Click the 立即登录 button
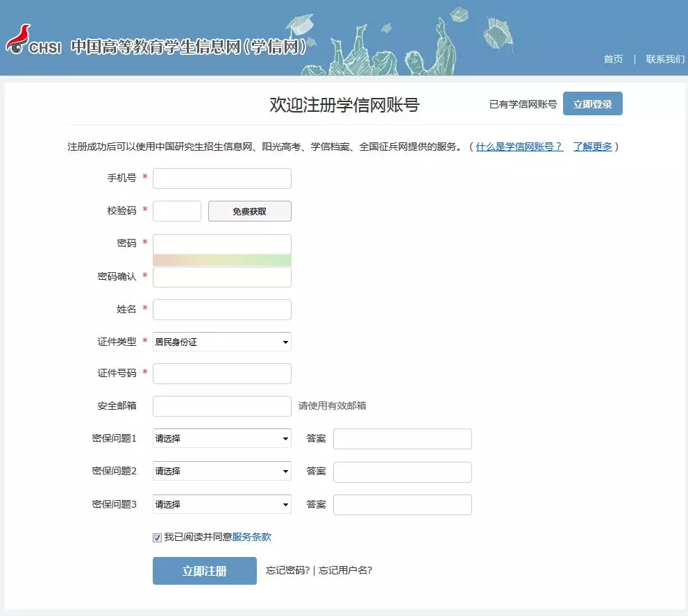The height and width of the screenshot is (616, 688). tap(592, 103)
